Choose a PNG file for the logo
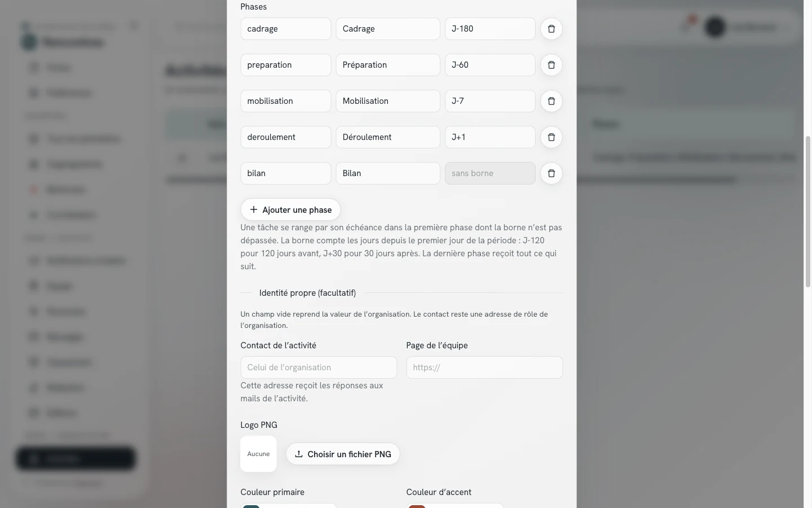The image size is (812, 508). click(343, 454)
